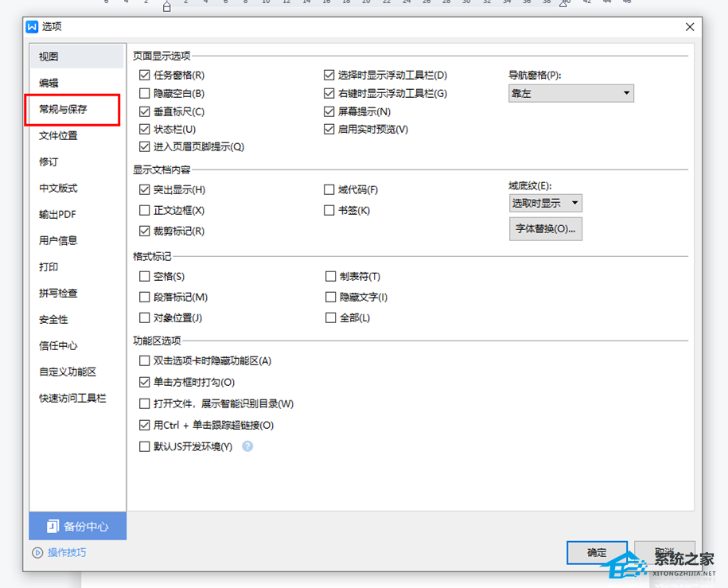Toggle the 状态栏(U) checkbox
This screenshot has width=728, height=588.
[144, 129]
